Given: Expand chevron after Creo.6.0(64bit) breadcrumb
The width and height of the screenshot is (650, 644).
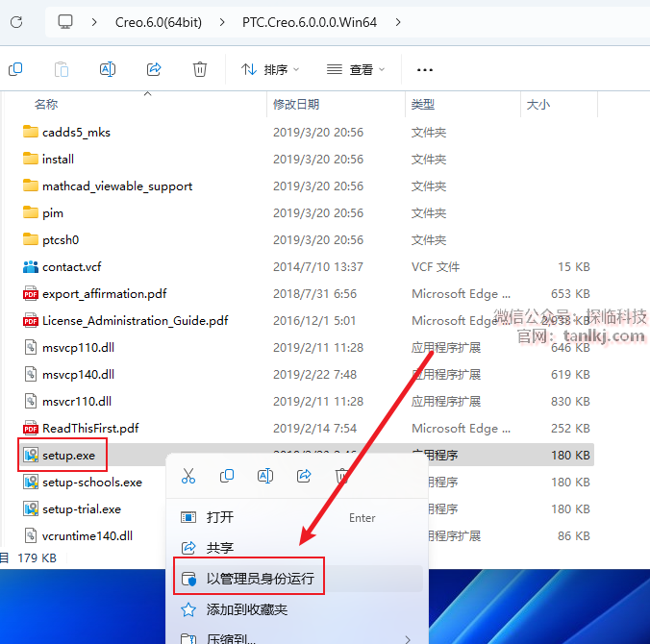Looking at the screenshot, I should pos(222,22).
